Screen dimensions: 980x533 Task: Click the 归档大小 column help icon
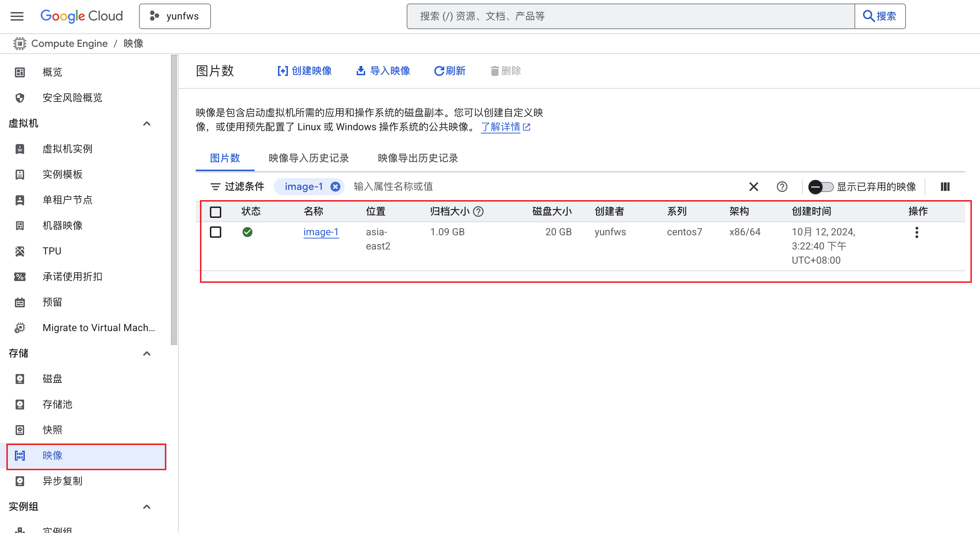[479, 212]
